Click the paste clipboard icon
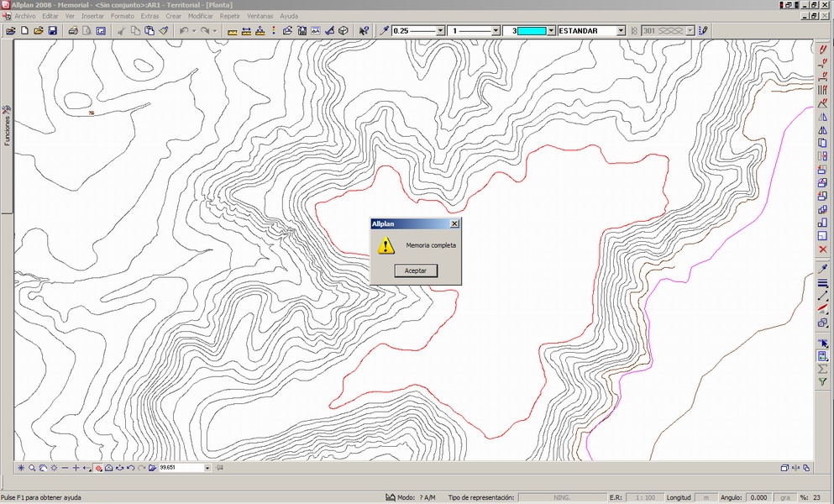Image resolution: width=834 pixels, height=504 pixels. 149,31
